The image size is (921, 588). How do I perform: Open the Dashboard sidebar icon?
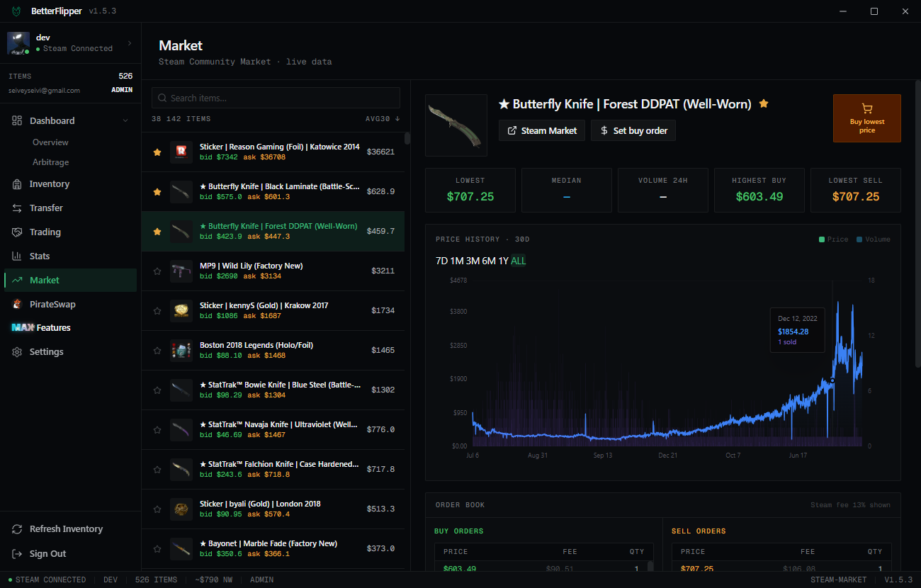coord(17,121)
